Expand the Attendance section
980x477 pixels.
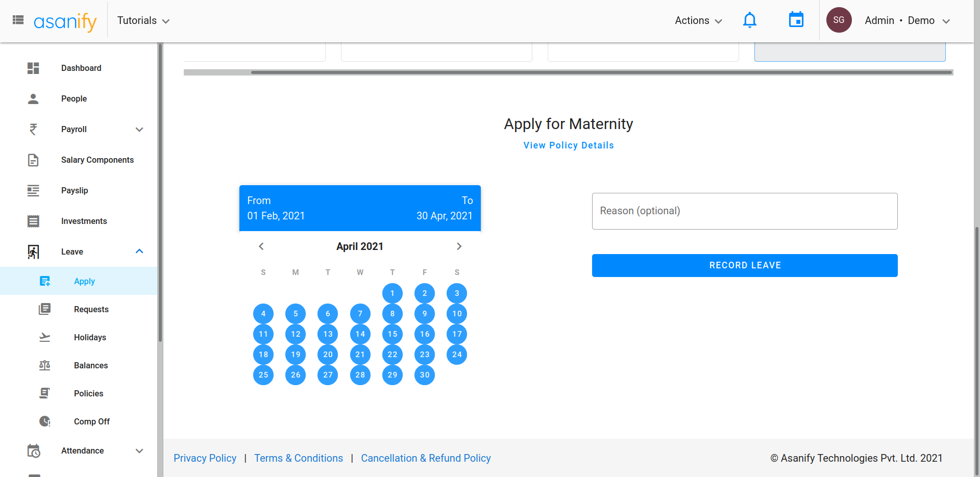(139, 450)
